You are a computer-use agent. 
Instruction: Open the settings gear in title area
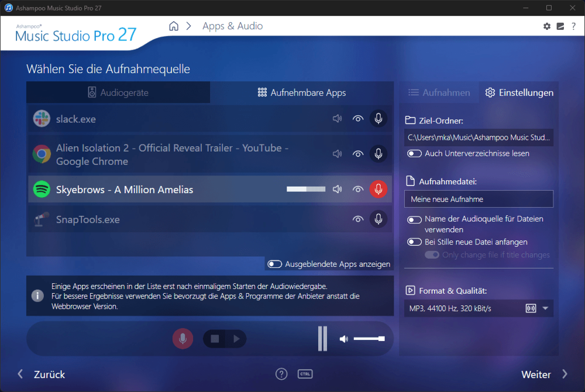pos(546,26)
